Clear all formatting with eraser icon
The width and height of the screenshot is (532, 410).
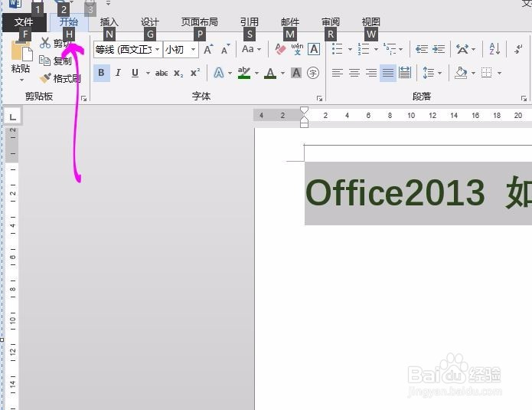280,49
